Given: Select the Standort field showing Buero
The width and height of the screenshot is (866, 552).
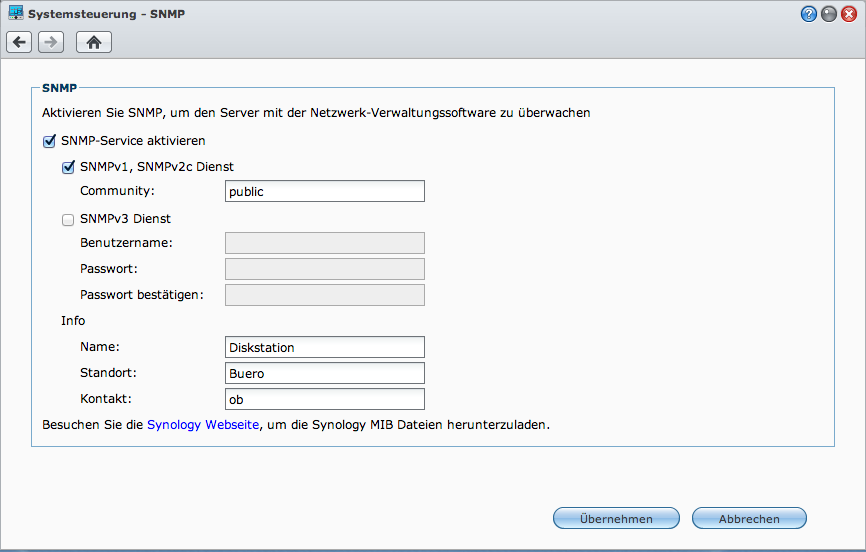Looking at the screenshot, I should pyautogui.click(x=325, y=373).
